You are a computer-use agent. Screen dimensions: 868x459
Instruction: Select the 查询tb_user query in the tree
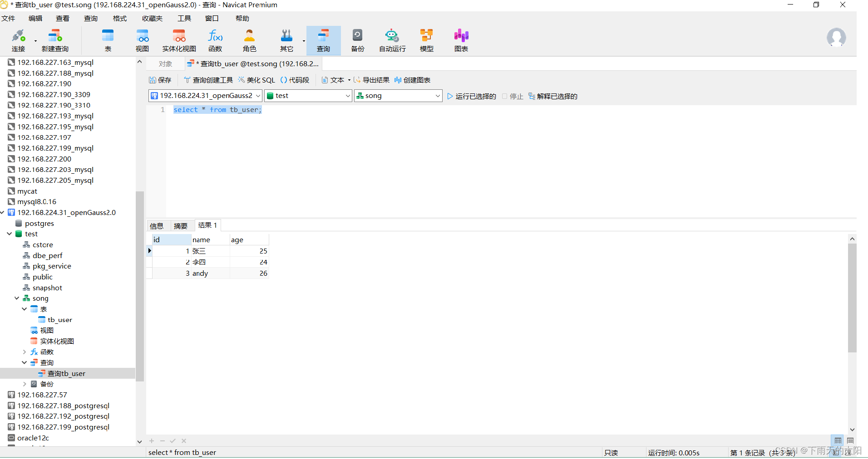(66, 374)
